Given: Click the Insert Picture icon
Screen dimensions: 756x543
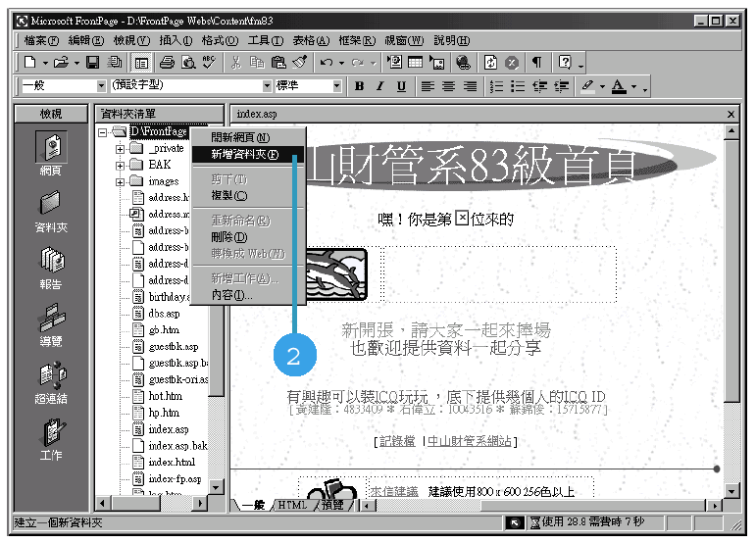Looking at the screenshot, I should (x=436, y=62).
